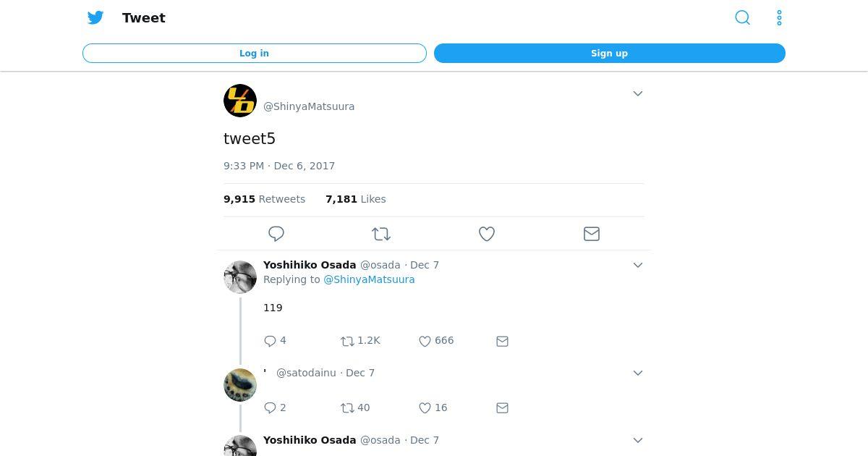Reply to Yoshihiko Osada's 119 tweet

[x=271, y=341]
